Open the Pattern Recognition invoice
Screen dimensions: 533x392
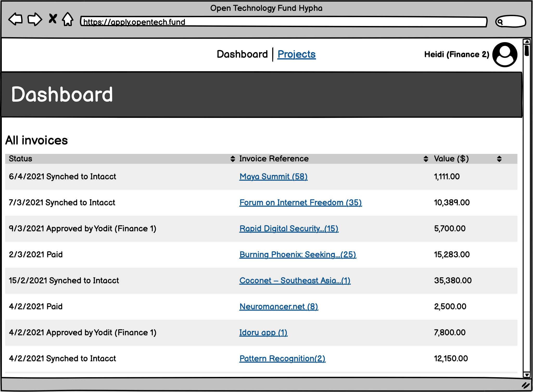(282, 358)
